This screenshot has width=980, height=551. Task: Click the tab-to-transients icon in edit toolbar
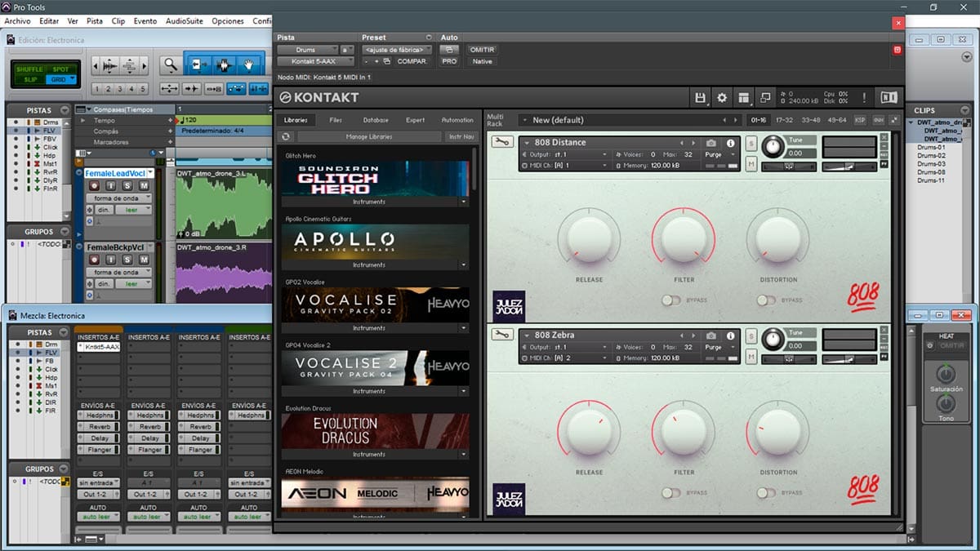click(192, 88)
